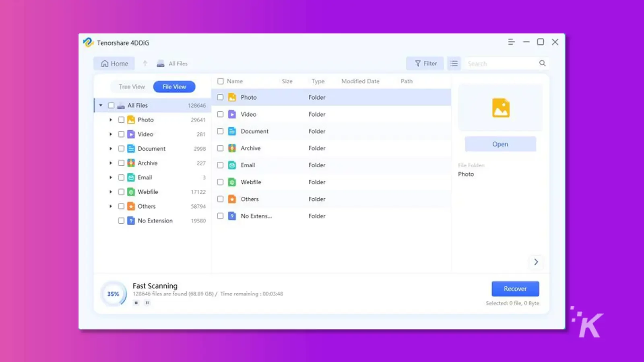Tick the select-all checkbox beside Name header
Viewport: 644px width, 362px height.
pos(221,81)
